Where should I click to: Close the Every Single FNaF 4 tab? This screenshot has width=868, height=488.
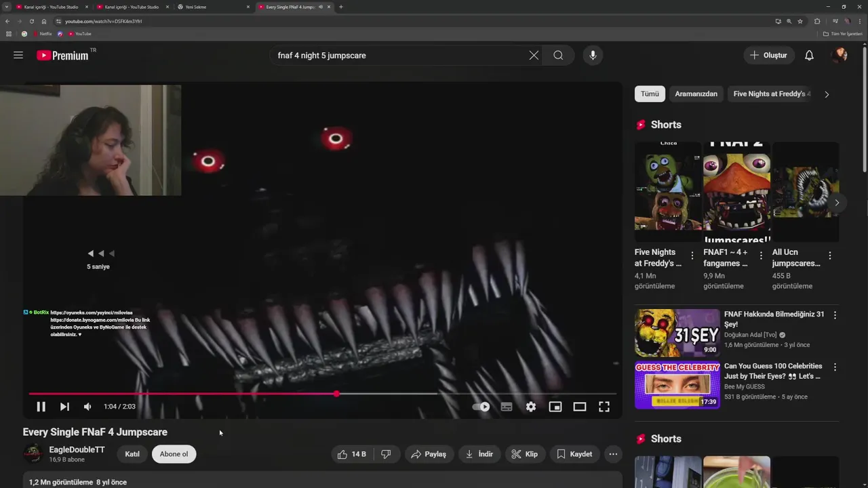[330, 7]
